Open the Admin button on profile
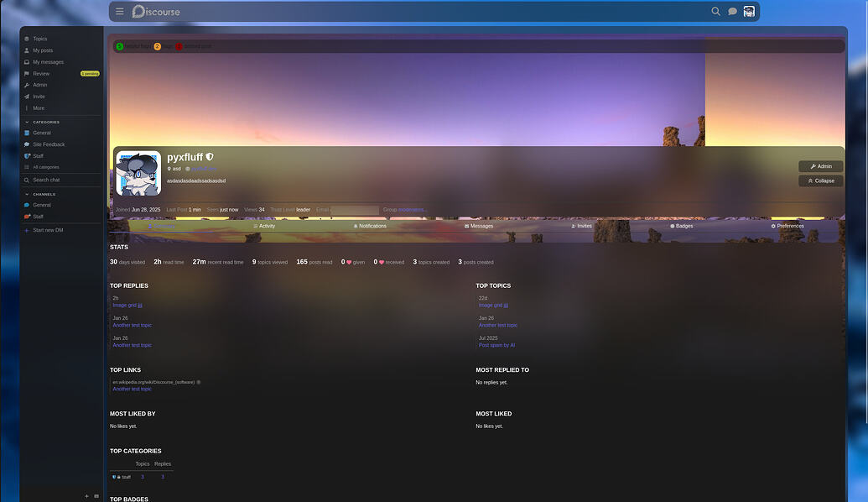This screenshot has width=868, height=502. (x=820, y=166)
